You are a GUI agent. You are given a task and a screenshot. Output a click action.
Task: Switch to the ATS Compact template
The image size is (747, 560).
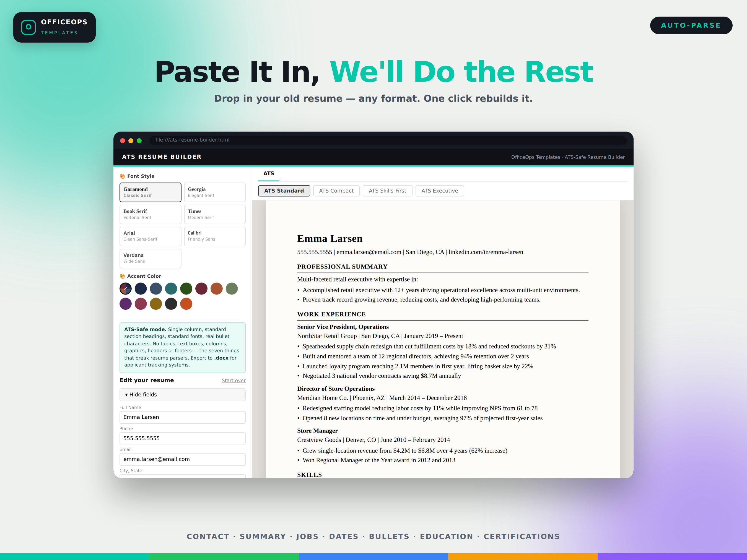pyautogui.click(x=336, y=191)
